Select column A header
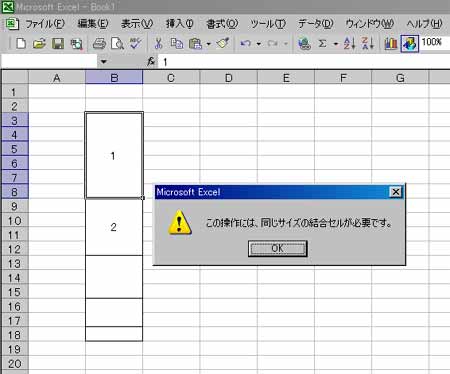The height and width of the screenshot is (374, 450). (57, 78)
